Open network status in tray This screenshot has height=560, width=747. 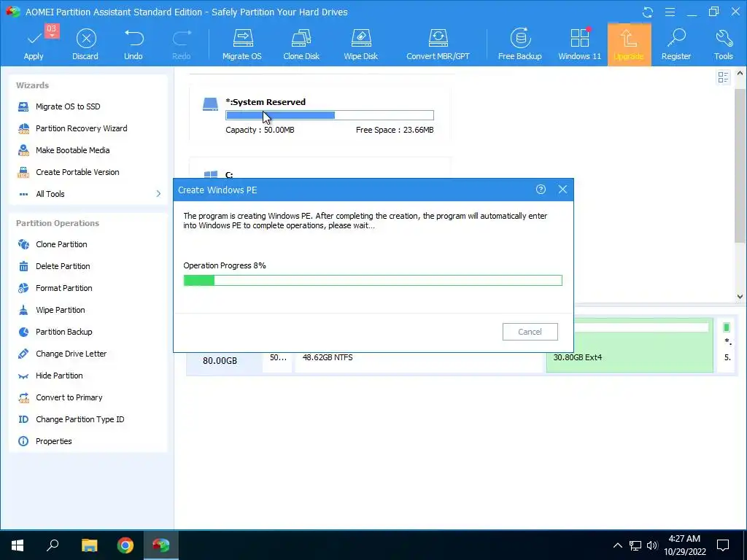[x=635, y=545]
